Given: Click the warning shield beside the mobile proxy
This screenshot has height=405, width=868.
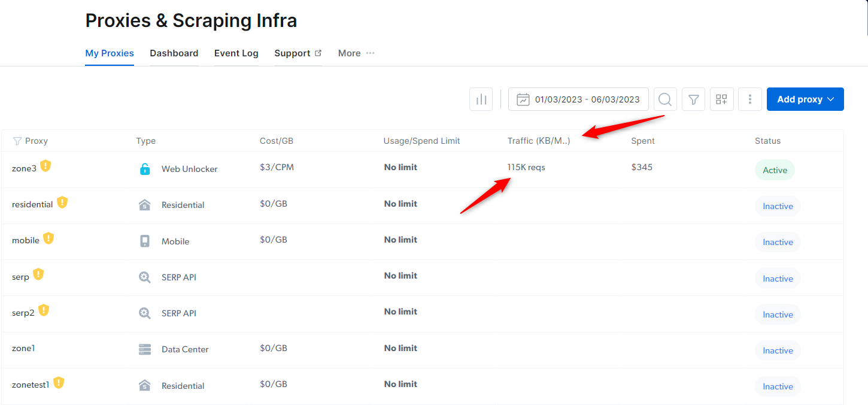Looking at the screenshot, I should (48, 238).
